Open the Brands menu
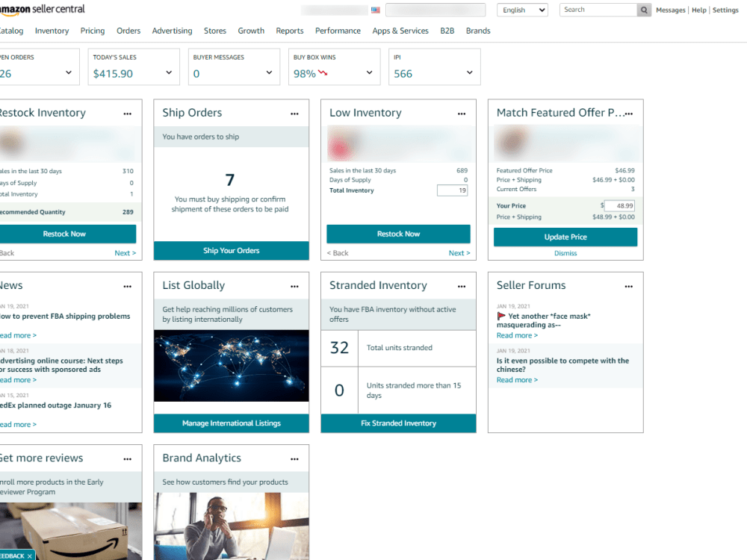The image size is (747, 560). click(x=478, y=31)
